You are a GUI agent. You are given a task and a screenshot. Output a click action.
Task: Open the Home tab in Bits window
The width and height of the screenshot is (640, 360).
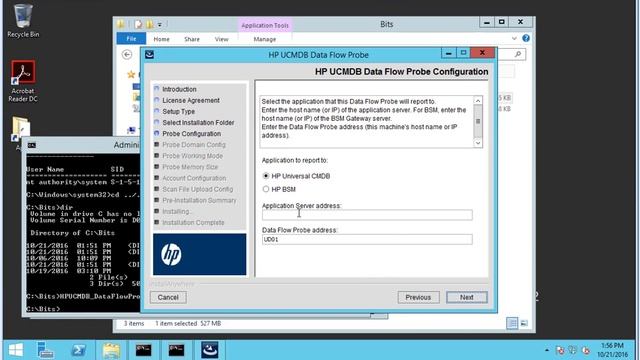[161, 39]
